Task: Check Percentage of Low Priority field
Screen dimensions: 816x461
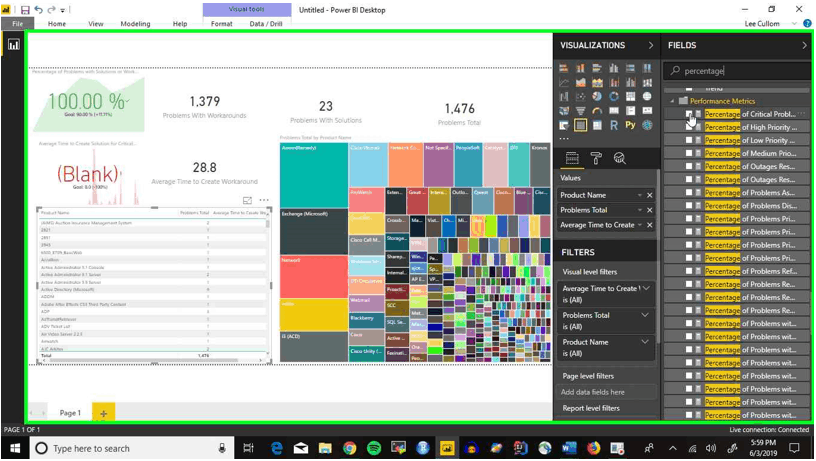Action: coord(688,140)
